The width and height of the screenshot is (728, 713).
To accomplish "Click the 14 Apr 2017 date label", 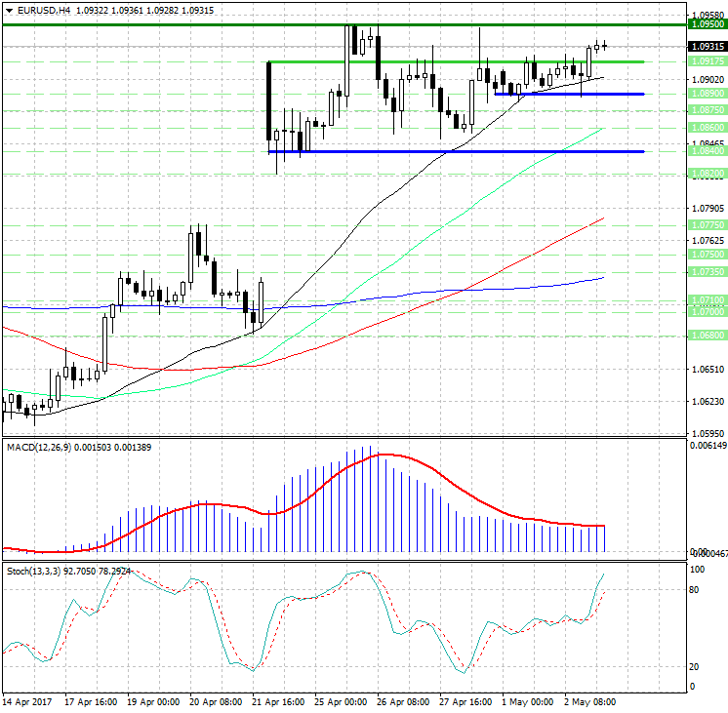I will (26, 700).
